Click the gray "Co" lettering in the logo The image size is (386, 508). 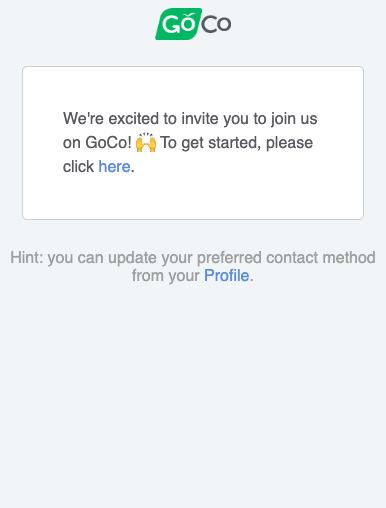coord(216,24)
